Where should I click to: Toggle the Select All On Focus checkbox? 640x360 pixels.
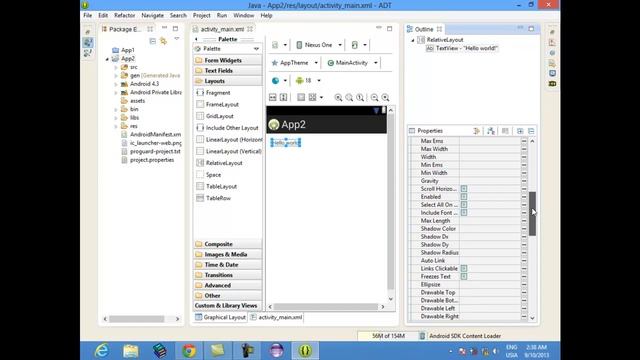[464, 204]
